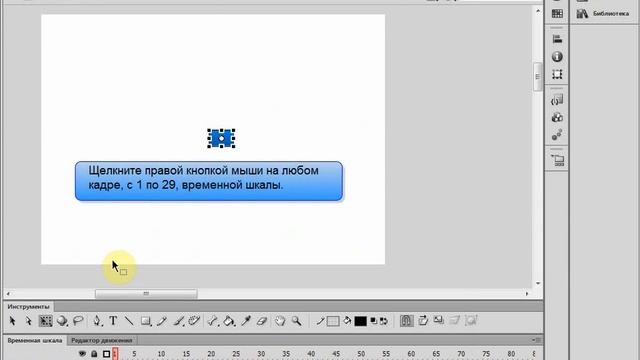Screen dimensions: 640x360
Task: Open the timeline panel options menu
Action: pos(537,340)
